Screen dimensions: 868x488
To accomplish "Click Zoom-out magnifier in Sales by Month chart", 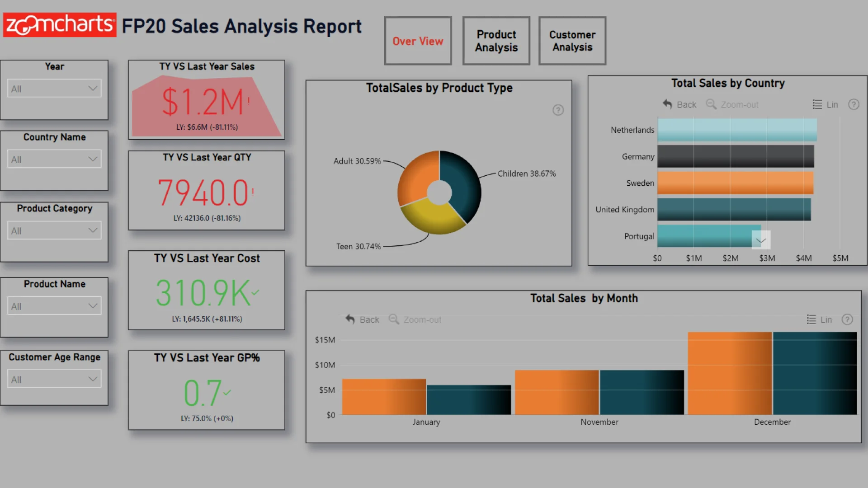I will point(394,319).
